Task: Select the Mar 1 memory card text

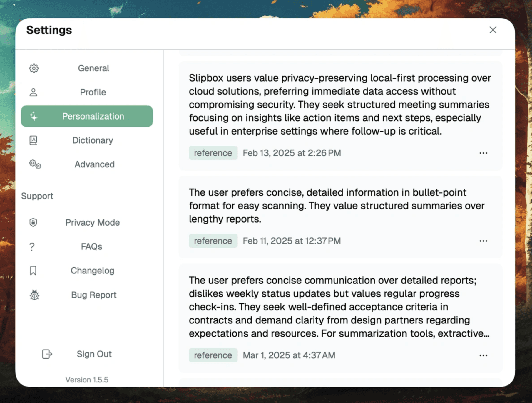Action: tap(338, 307)
